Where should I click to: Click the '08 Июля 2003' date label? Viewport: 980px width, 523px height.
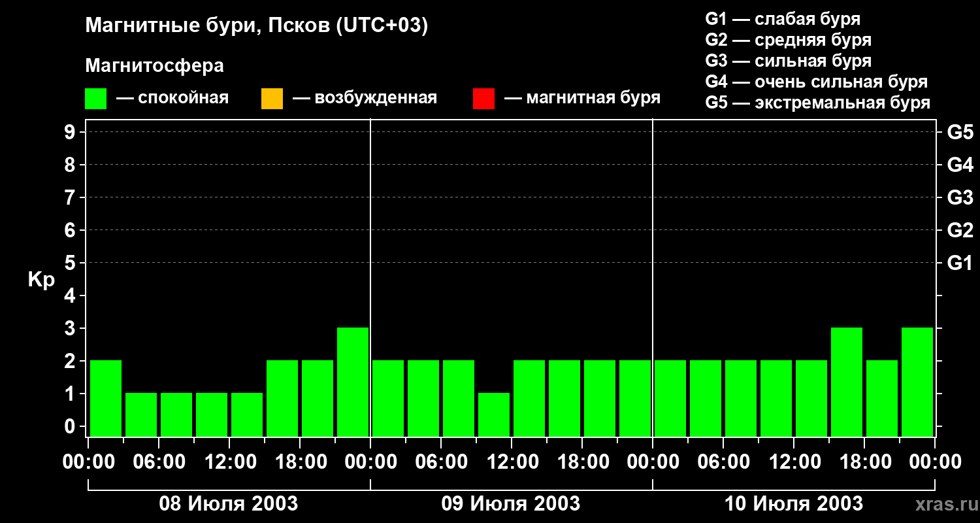229,504
